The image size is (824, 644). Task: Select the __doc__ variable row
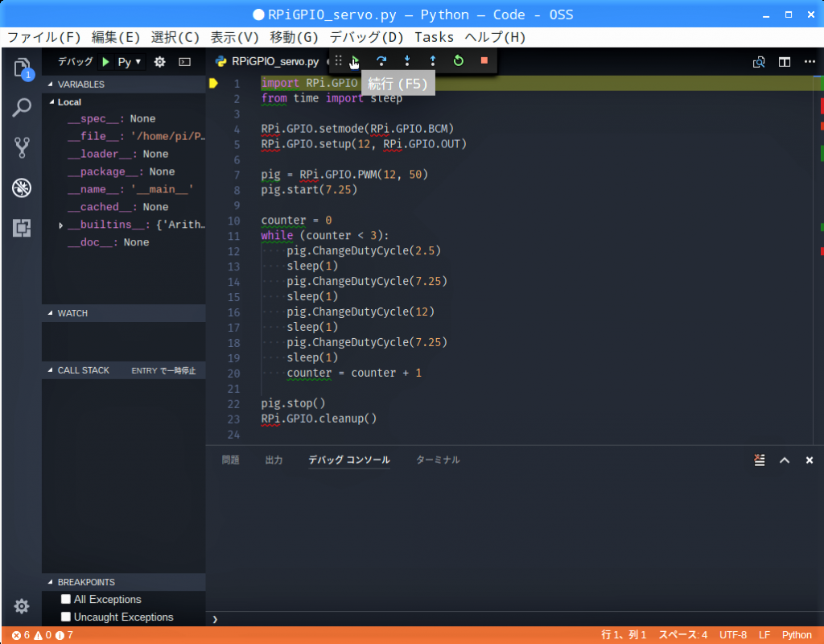pyautogui.click(x=124, y=242)
